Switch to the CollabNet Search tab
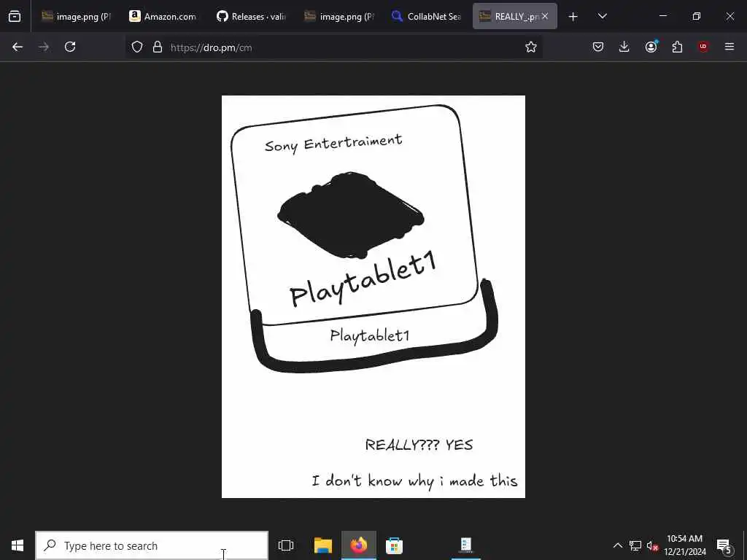Screen dimensions: 747x560 (x=427, y=16)
